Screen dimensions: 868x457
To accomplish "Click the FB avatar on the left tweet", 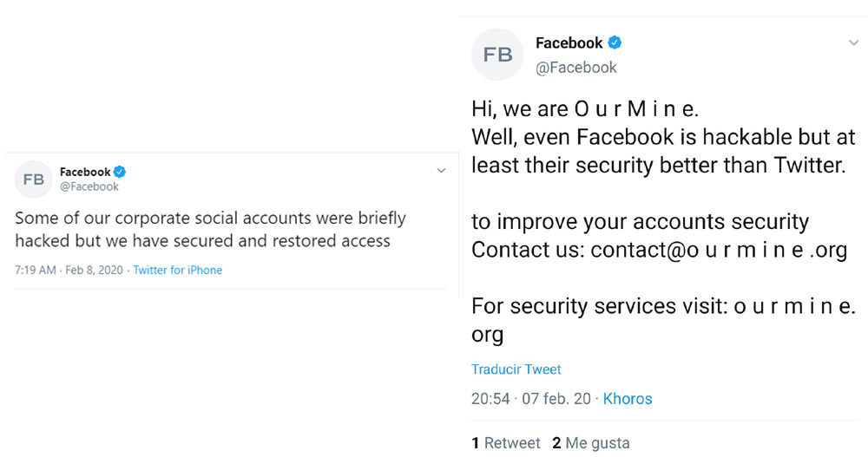I will point(34,180).
